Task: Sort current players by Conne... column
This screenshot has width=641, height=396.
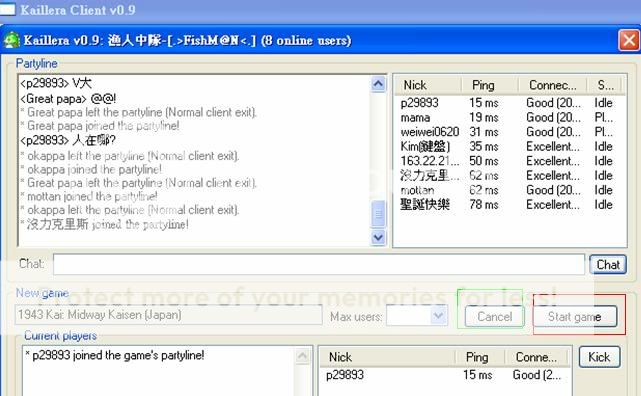Action: point(536,357)
